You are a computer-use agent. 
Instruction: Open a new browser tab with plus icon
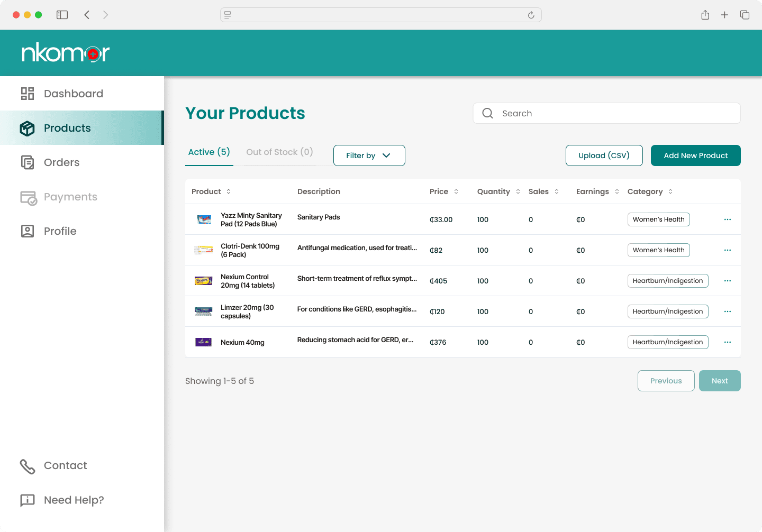pyautogui.click(x=725, y=15)
